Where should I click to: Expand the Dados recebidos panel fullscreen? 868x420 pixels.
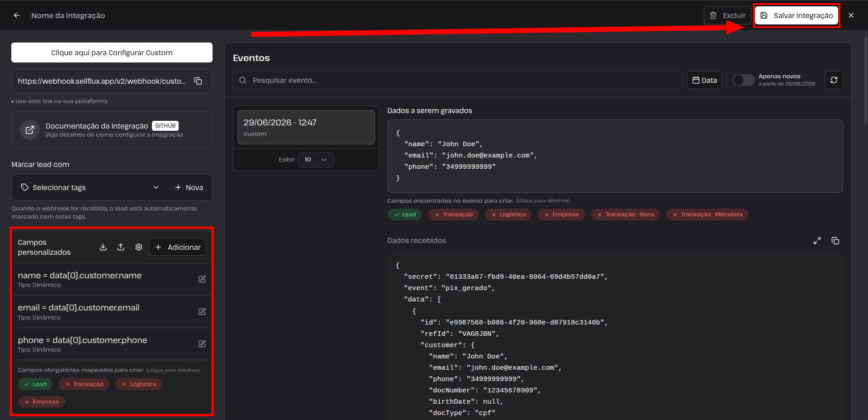tap(817, 241)
